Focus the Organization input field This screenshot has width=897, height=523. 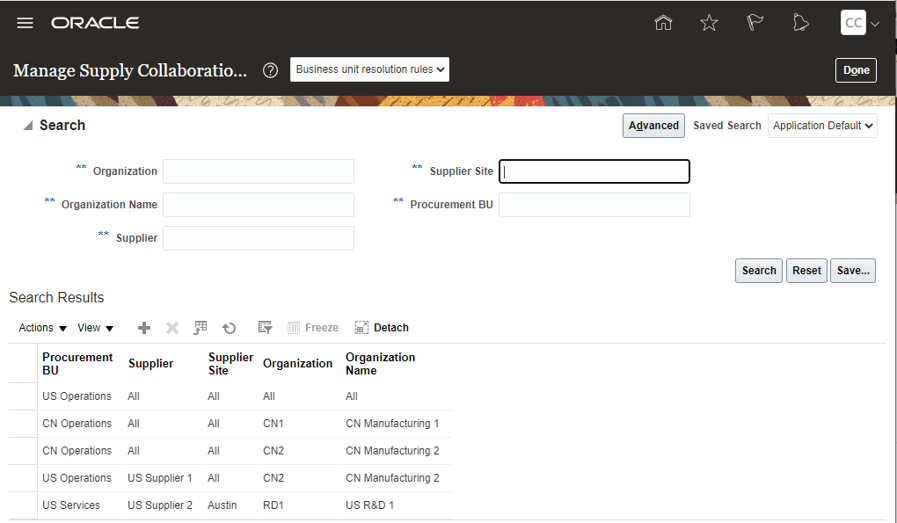(x=259, y=172)
